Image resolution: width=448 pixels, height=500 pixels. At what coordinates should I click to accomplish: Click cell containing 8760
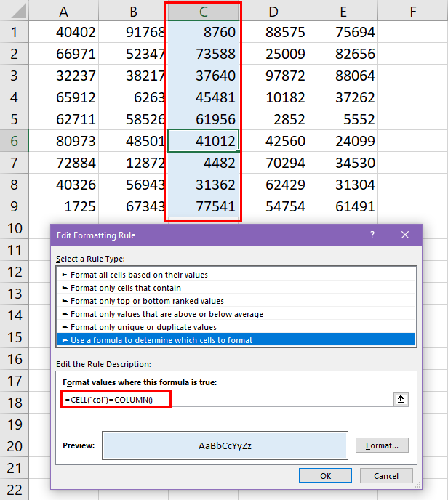click(x=203, y=32)
